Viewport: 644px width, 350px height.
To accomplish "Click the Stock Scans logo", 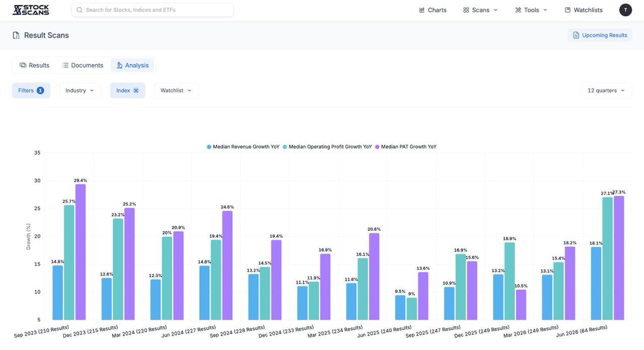I will click(x=31, y=10).
